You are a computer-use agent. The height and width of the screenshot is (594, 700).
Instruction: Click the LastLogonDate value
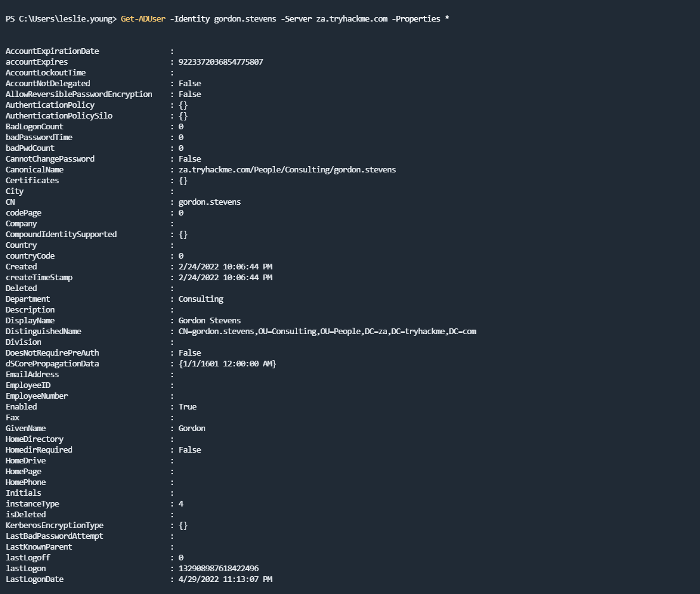pyautogui.click(x=225, y=579)
